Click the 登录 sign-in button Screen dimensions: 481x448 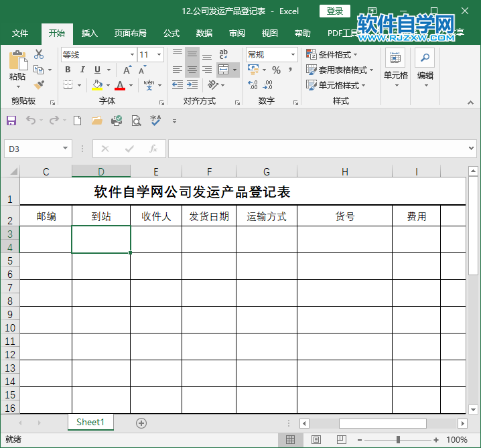point(335,11)
